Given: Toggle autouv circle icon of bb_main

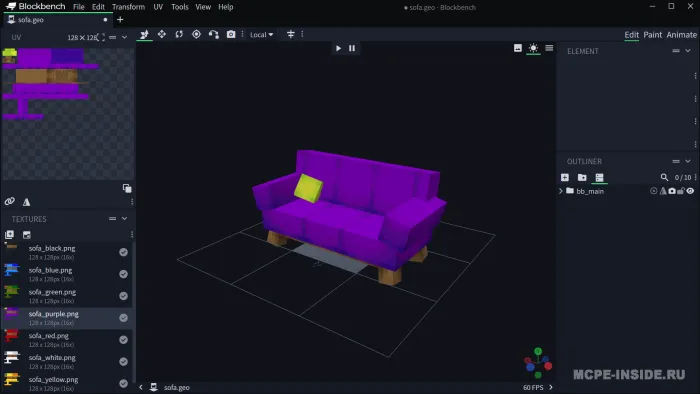Looking at the screenshot, I should tap(654, 191).
